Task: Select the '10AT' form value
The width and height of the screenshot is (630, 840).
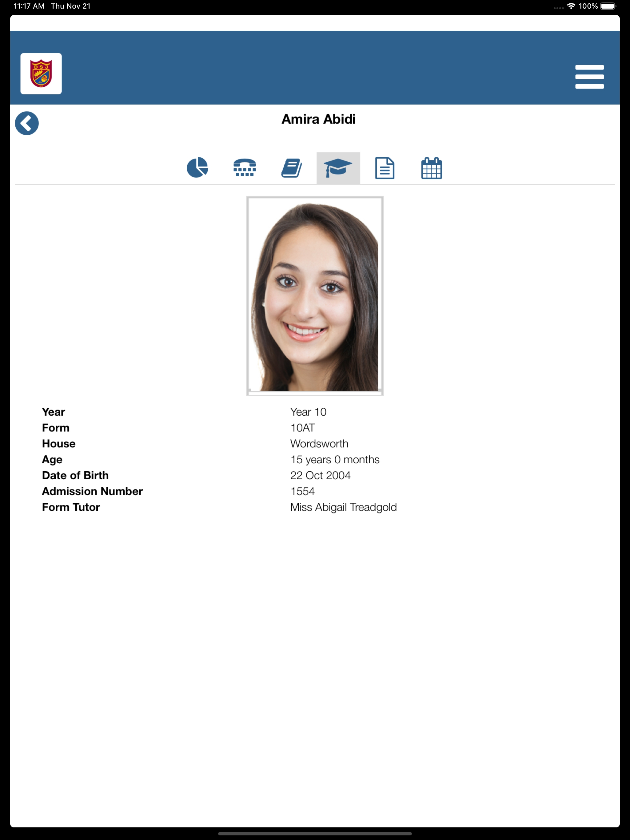Action: click(302, 428)
